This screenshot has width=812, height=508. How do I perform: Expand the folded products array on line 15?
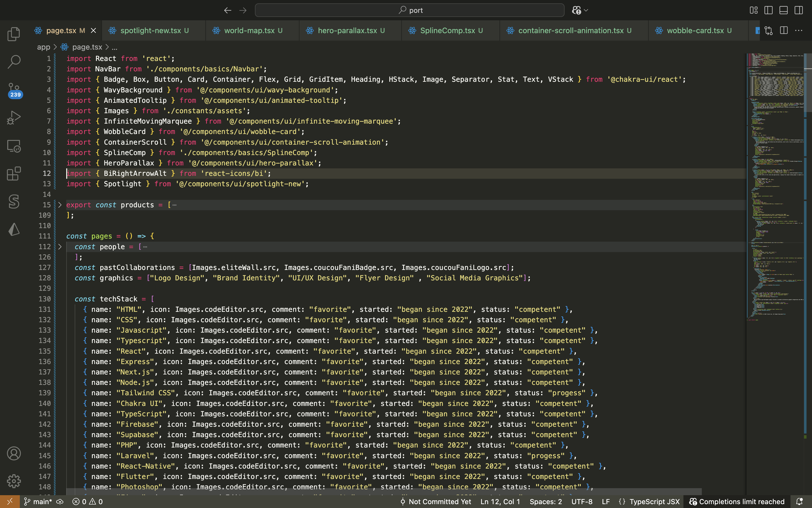[60, 205]
